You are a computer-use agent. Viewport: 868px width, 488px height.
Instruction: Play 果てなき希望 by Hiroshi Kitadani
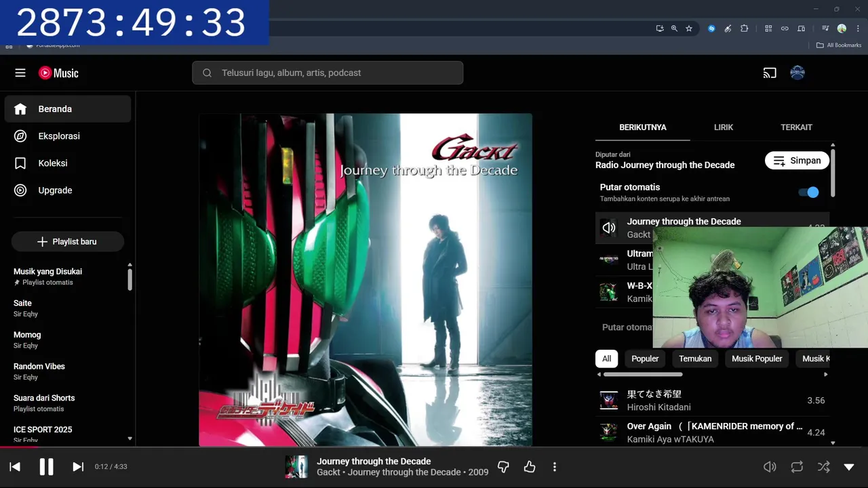pyautogui.click(x=712, y=400)
